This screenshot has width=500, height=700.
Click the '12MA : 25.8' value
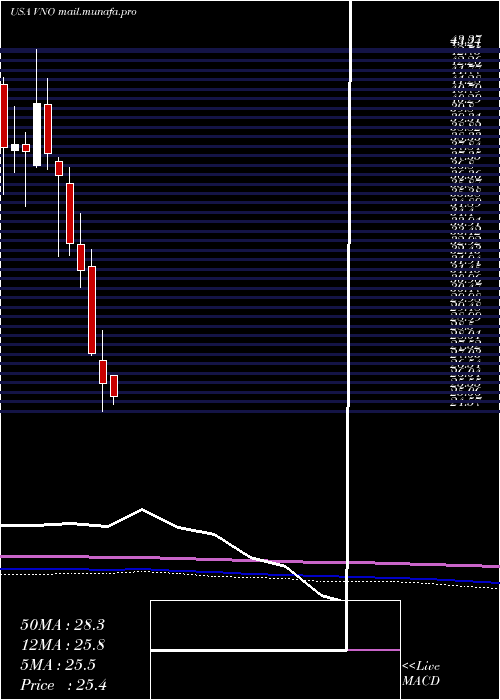click(x=62, y=645)
